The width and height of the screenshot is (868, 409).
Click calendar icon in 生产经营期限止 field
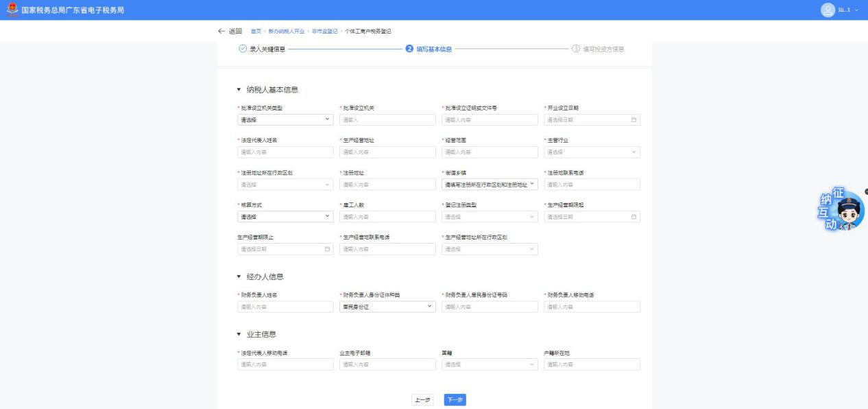point(327,249)
